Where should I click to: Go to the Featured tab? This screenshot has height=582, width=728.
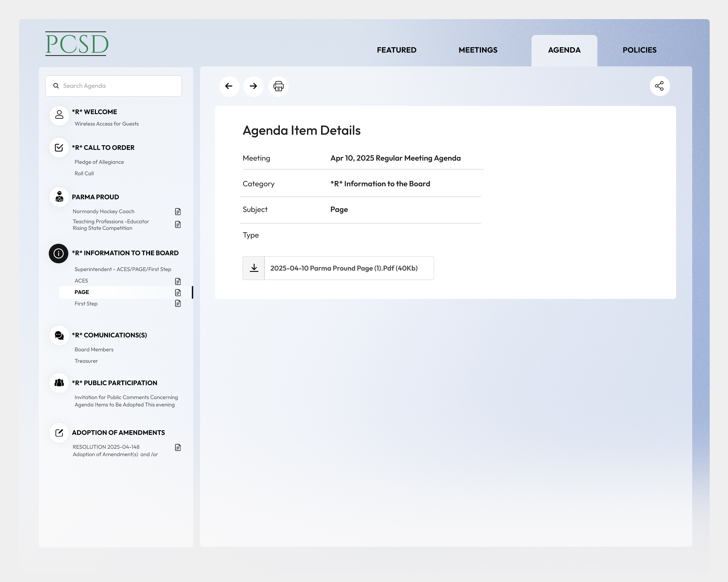(x=397, y=50)
